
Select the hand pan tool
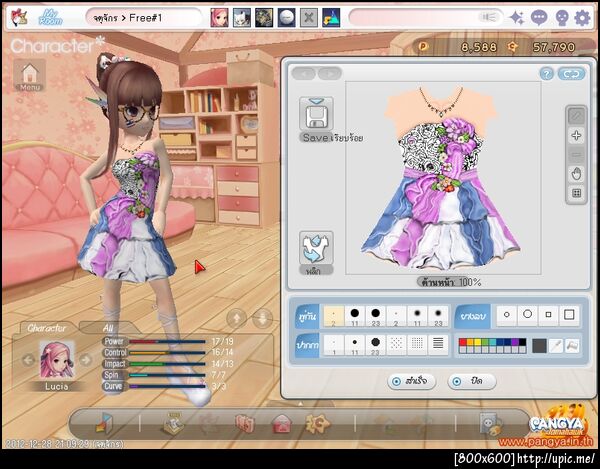[576, 174]
